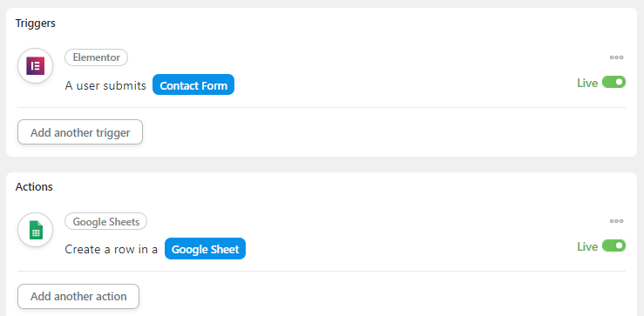Image resolution: width=644 pixels, height=316 pixels.
Task: Add another action
Action: coord(78,296)
